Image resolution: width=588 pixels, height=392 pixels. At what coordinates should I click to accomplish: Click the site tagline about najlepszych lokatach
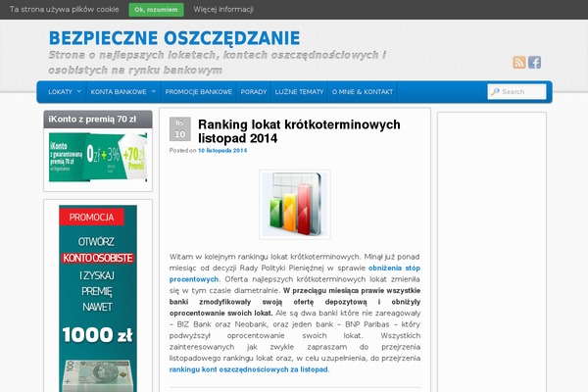click(x=218, y=63)
